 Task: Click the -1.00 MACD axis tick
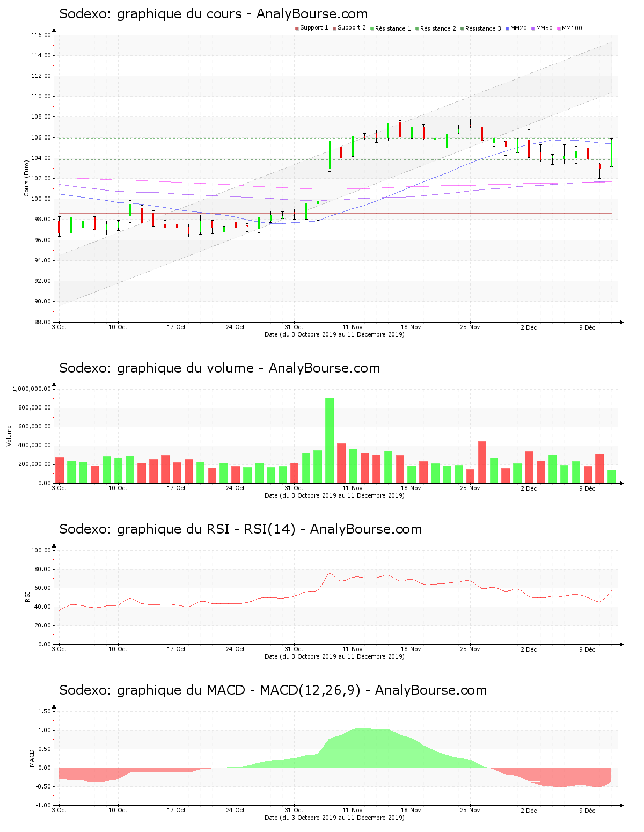point(44,805)
